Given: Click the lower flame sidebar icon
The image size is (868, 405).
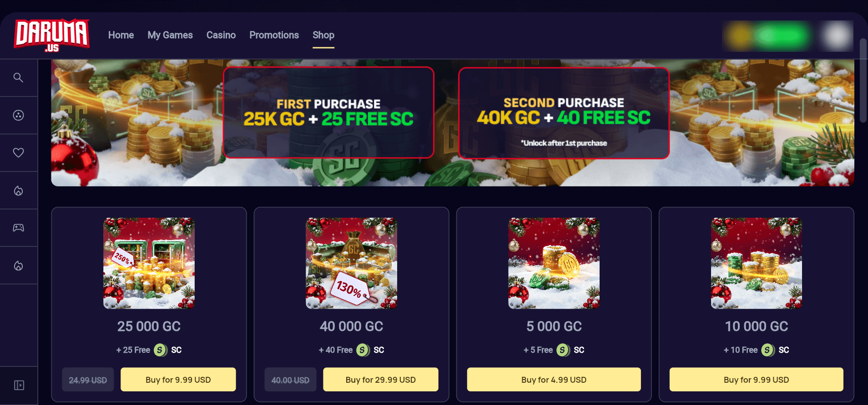Looking at the screenshot, I should pyautogui.click(x=18, y=265).
